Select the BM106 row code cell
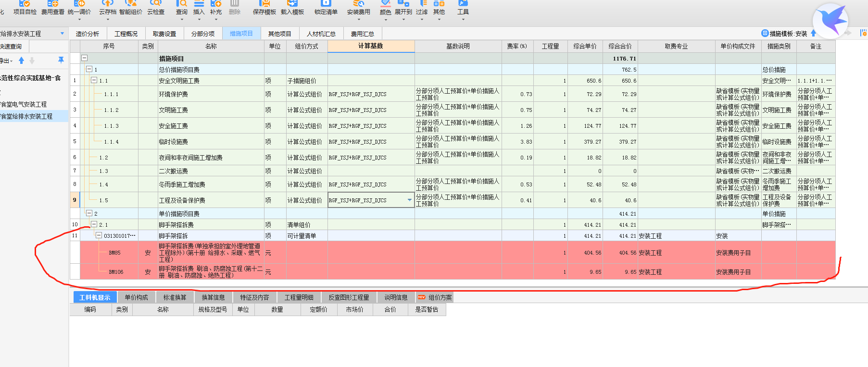 [116, 272]
